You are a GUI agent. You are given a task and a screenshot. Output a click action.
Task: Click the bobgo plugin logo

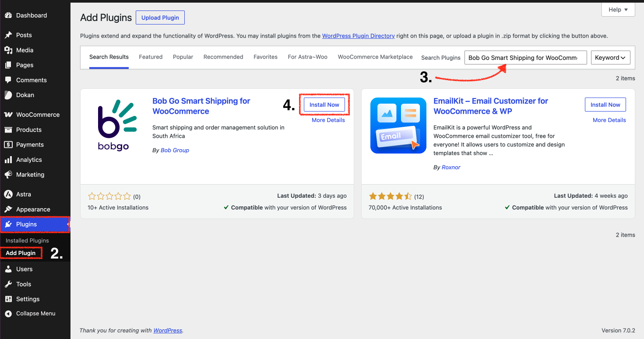117,126
